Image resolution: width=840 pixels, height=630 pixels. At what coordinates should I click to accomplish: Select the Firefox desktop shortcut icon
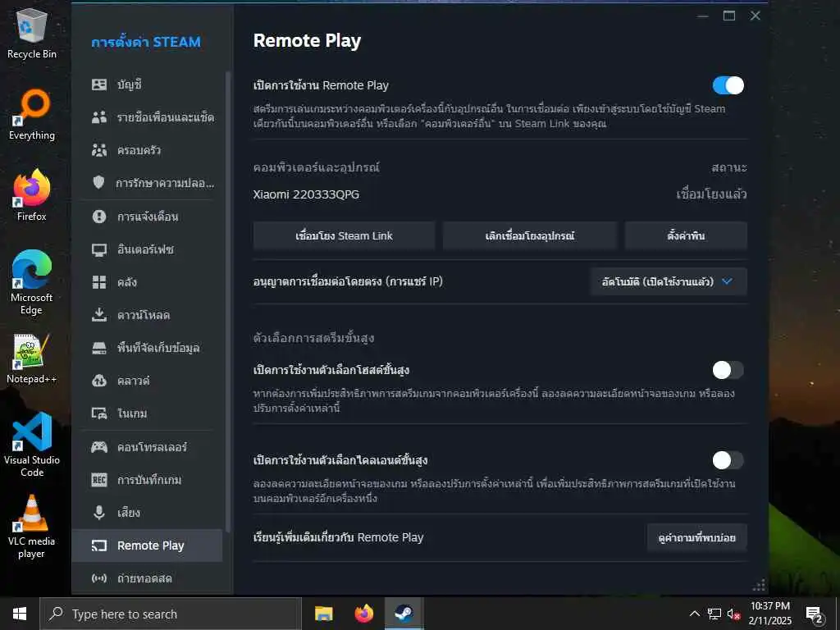(32, 195)
